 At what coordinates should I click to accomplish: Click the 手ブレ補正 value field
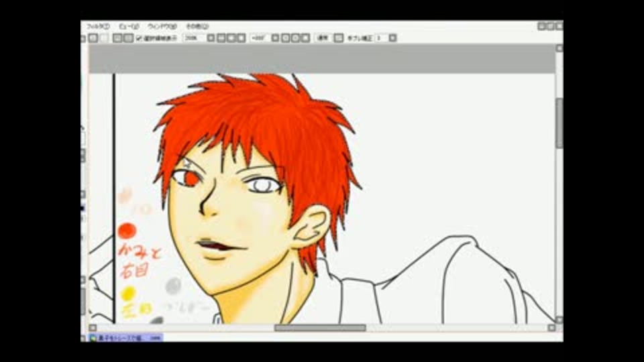coord(382,38)
